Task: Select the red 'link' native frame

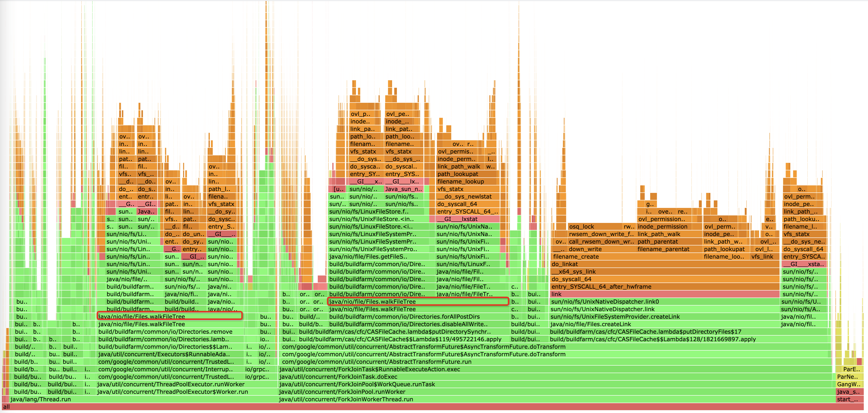Action: coord(664,294)
